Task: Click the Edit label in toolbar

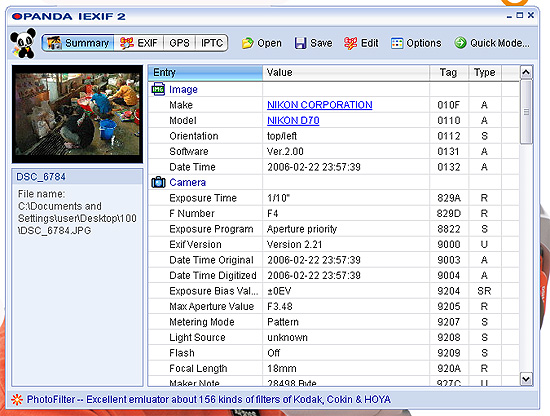Action: pyautogui.click(x=370, y=43)
